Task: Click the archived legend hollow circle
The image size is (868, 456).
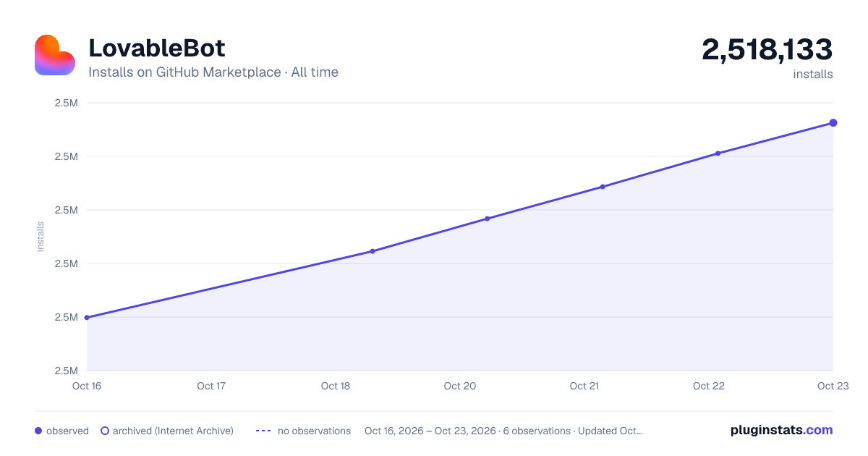Action: (105, 431)
